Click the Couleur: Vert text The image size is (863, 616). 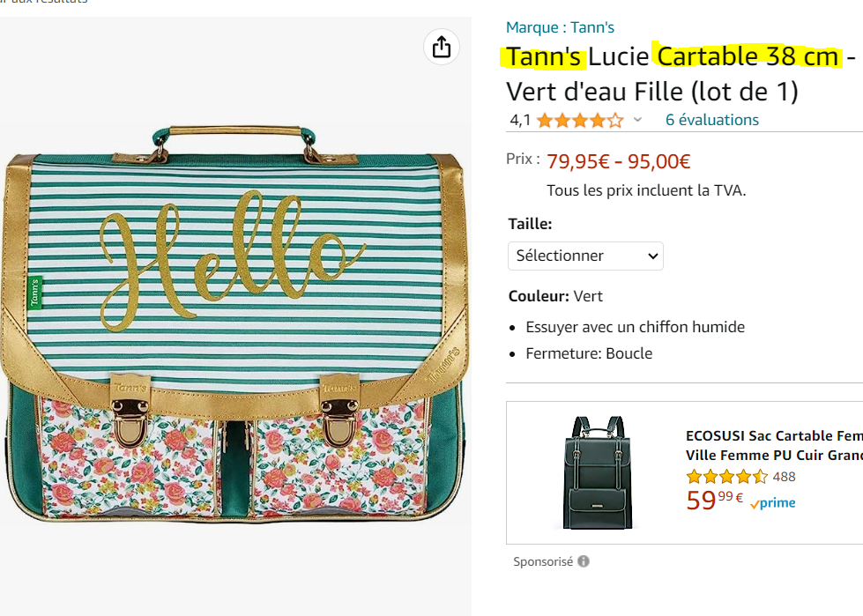[555, 296]
